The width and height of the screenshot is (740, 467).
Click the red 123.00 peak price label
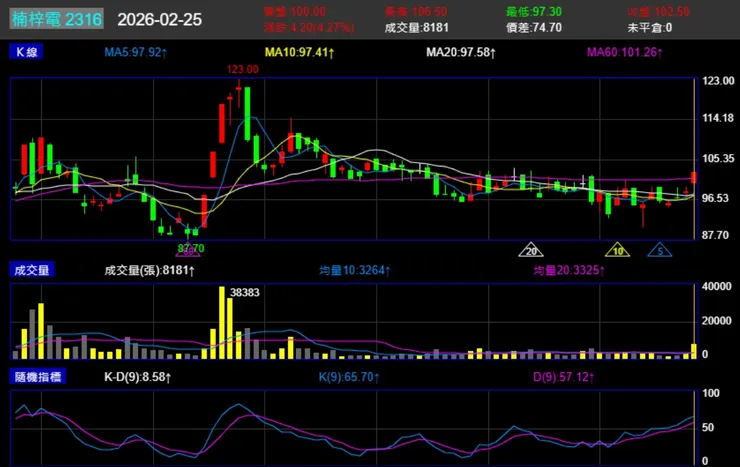243,69
